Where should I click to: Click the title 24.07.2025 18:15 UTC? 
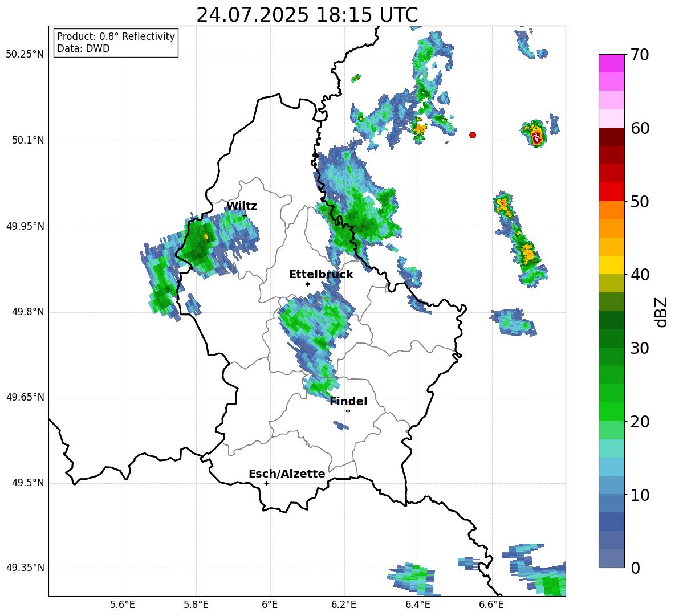pos(307,15)
